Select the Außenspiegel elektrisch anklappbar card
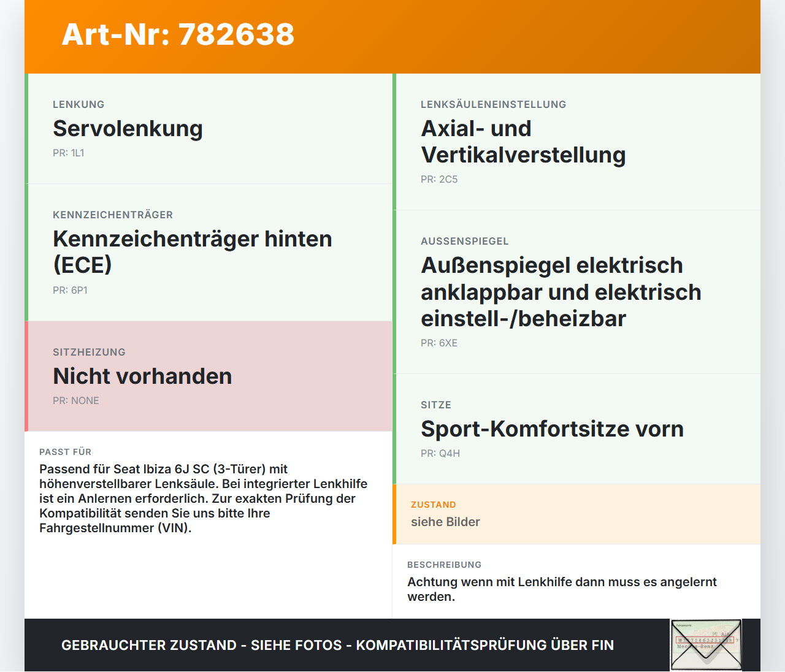 (x=576, y=292)
